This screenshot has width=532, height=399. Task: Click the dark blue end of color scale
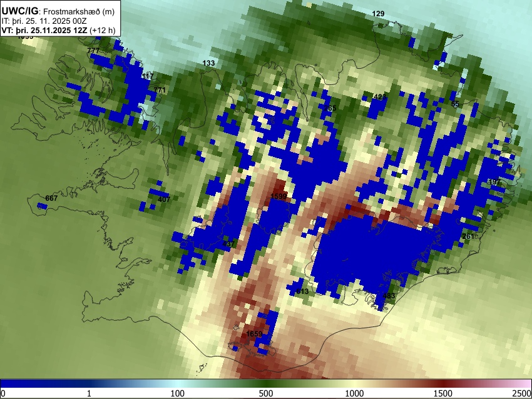click(x=21, y=384)
